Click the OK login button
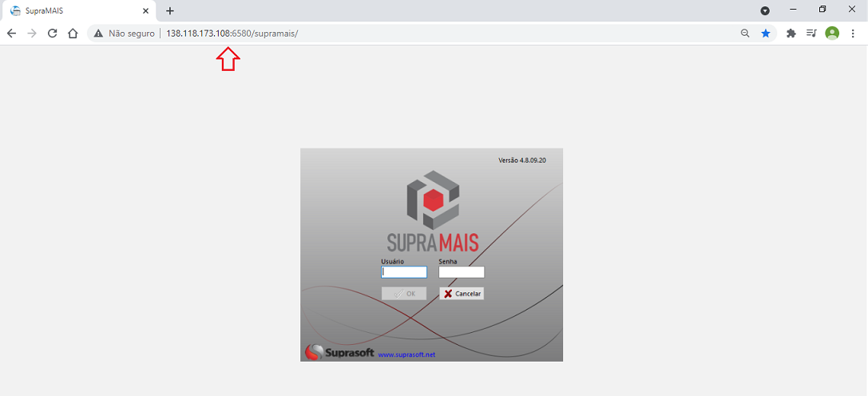Image resolution: width=868 pixels, height=396 pixels. (x=404, y=294)
